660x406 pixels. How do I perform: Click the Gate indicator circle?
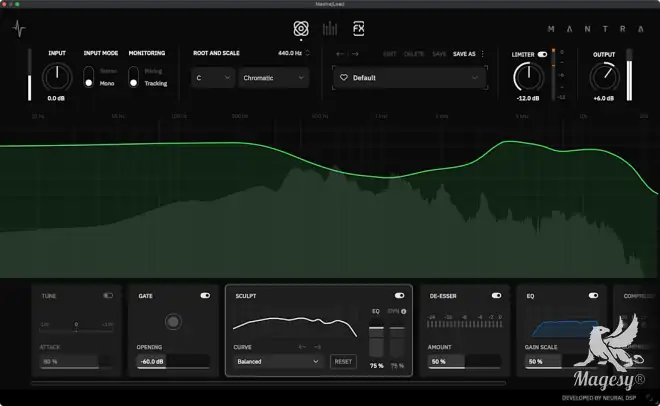tap(173, 322)
